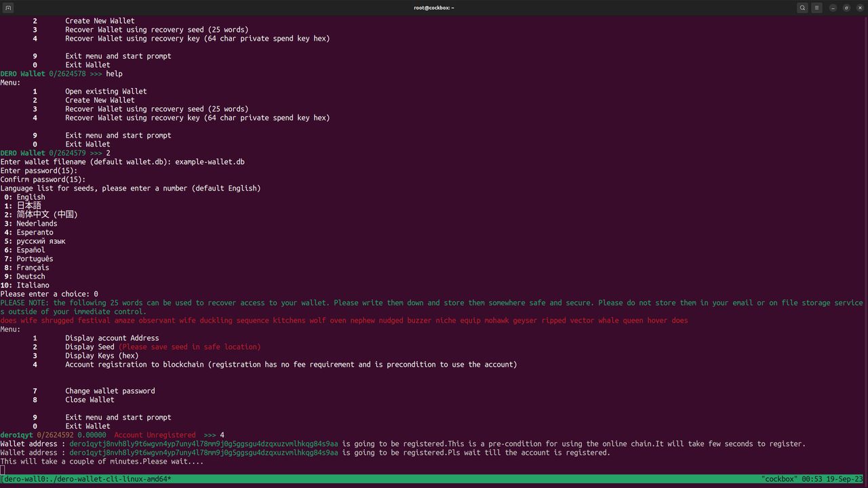Click language option '1: 日本語'
868x488 pixels.
pos(22,205)
